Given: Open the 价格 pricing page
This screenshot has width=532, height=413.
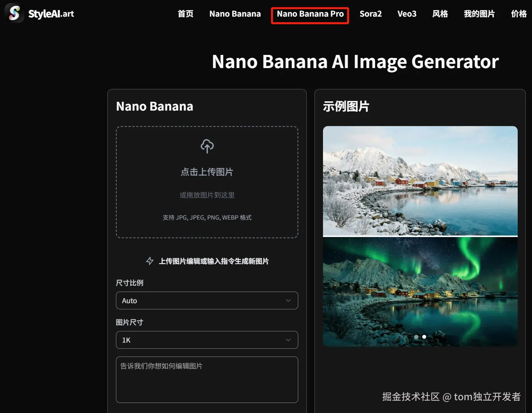Looking at the screenshot, I should pos(518,14).
